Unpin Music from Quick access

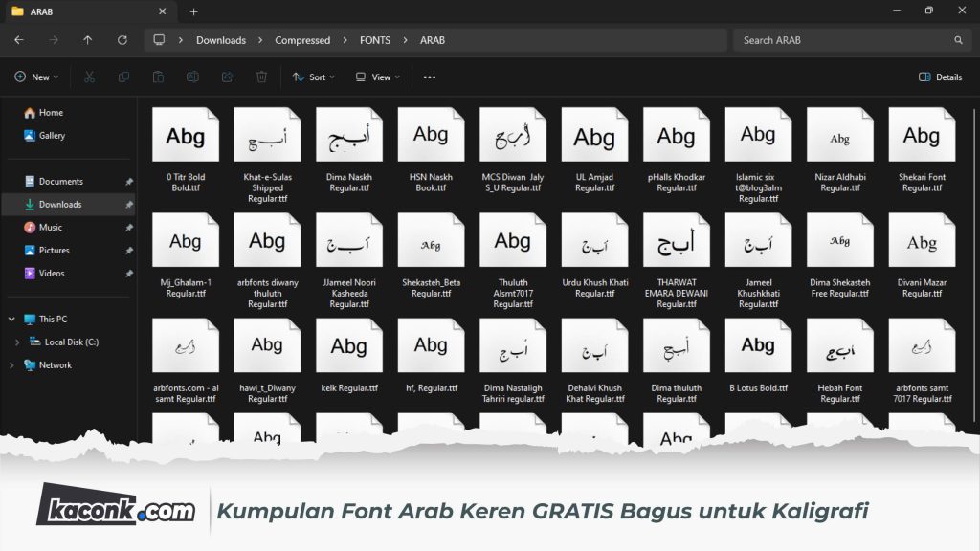tap(129, 228)
